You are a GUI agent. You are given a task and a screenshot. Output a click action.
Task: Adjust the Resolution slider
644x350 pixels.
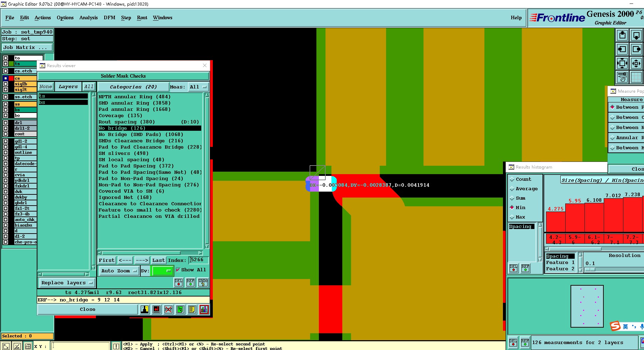(x=590, y=269)
